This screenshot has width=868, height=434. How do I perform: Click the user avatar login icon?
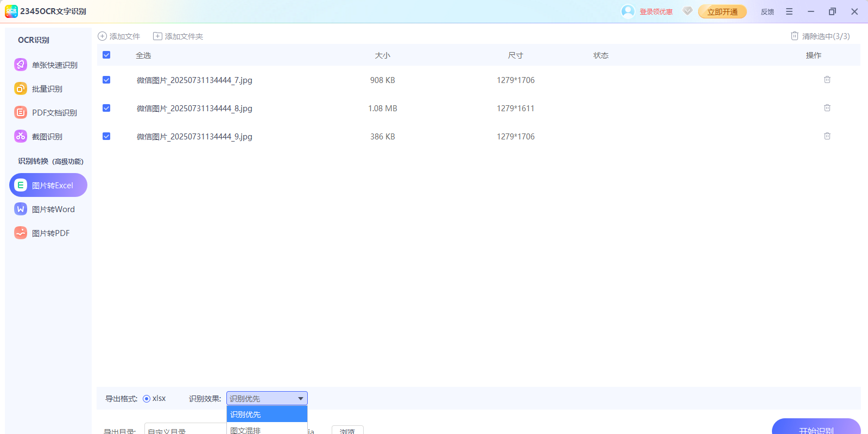coord(628,11)
